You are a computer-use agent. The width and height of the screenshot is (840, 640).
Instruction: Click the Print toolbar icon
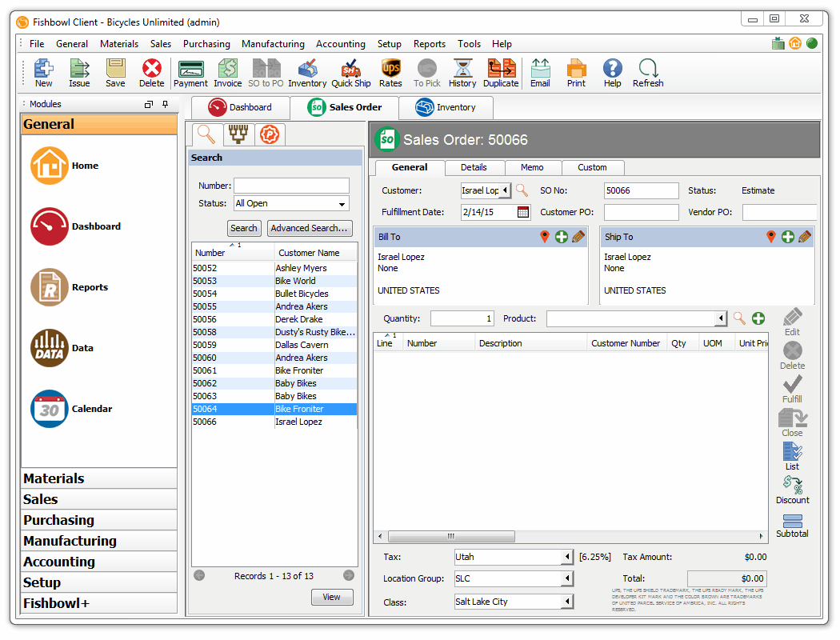pos(577,74)
